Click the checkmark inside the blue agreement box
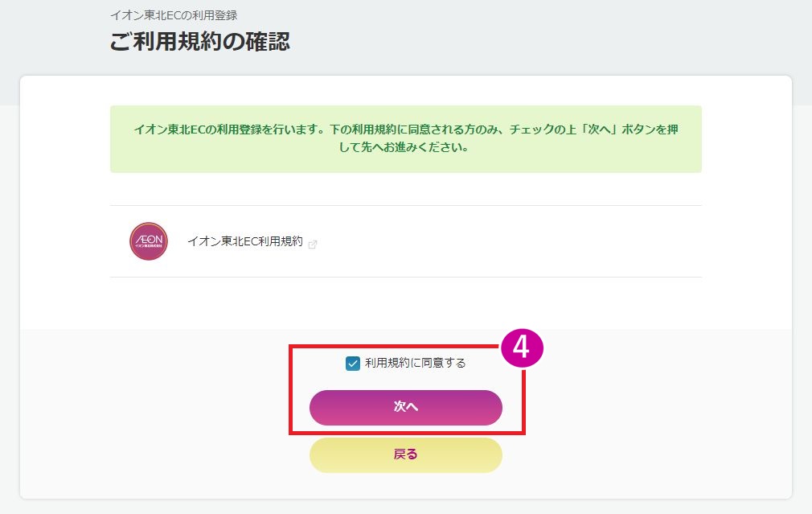The width and height of the screenshot is (812, 514). [353, 364]
